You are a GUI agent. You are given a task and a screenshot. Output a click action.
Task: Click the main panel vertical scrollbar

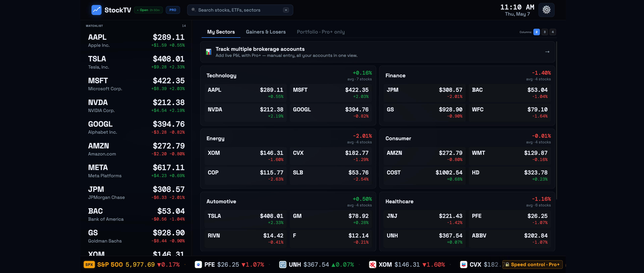[x=556, y=120]
